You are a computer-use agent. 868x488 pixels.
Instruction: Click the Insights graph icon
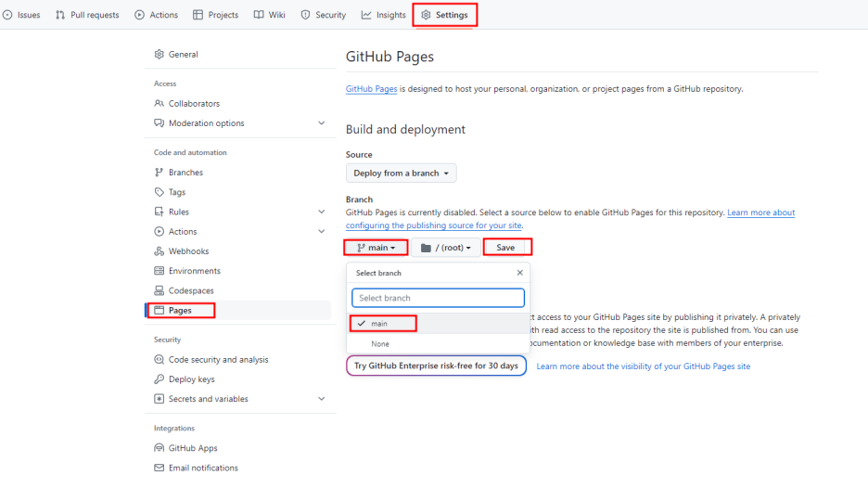tap(366, 15)
